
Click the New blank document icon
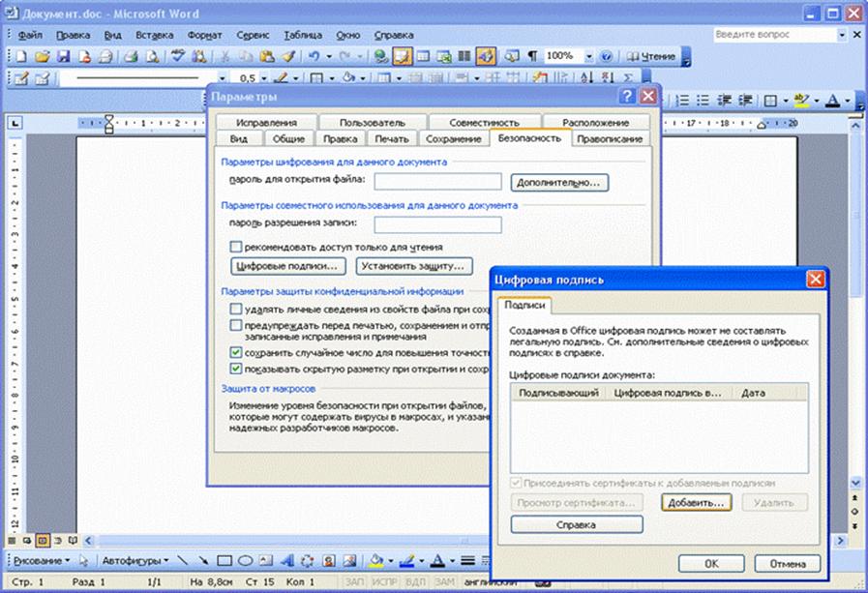(21, 56)
